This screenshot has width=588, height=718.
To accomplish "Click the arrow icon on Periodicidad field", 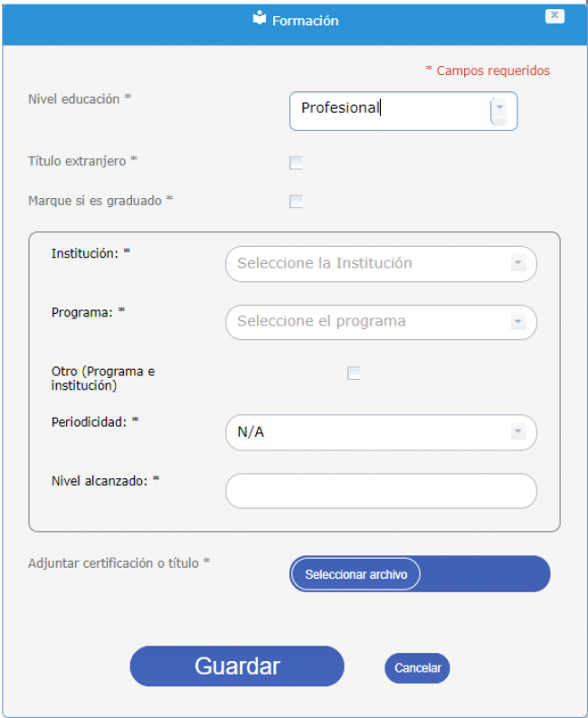I will pos(517,431).
